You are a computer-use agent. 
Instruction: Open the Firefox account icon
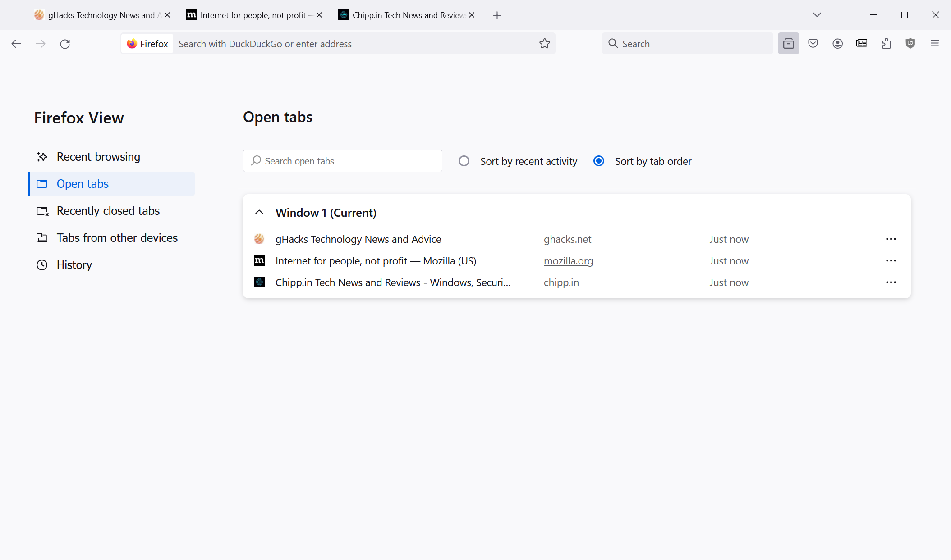coord(837,44)
